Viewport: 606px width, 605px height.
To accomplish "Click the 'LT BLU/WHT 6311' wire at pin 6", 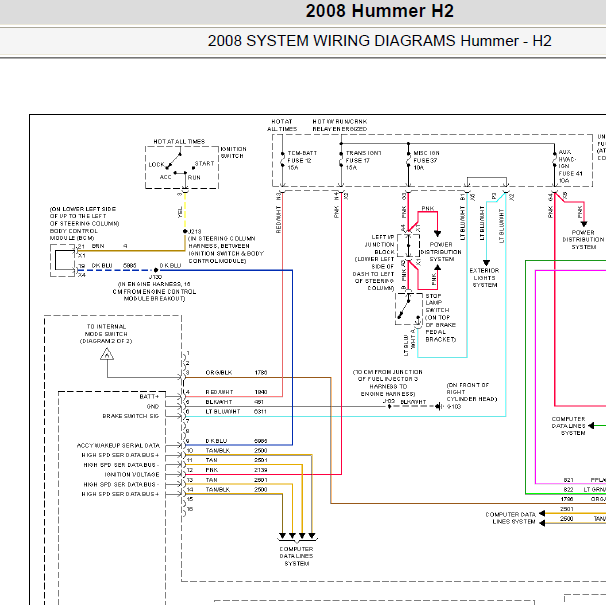I will 236,412.
